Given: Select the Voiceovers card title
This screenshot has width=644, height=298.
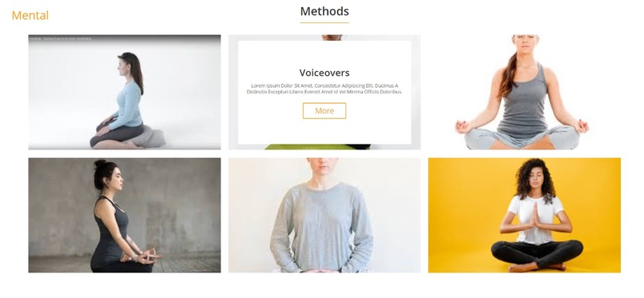Looking at the screenshot, I should (324, 73).
